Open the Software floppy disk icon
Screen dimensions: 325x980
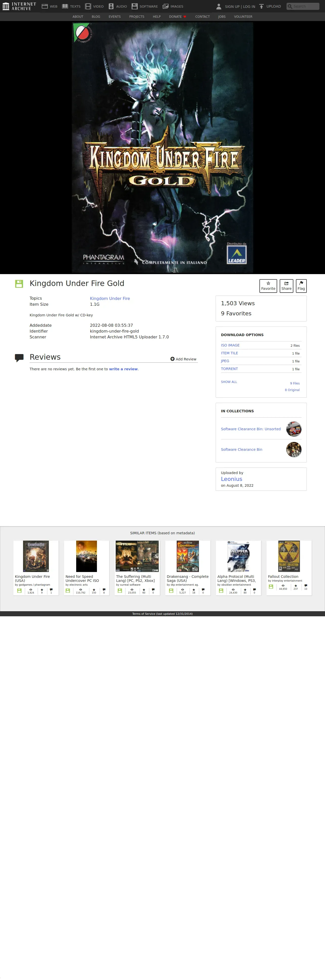[134, 7]
